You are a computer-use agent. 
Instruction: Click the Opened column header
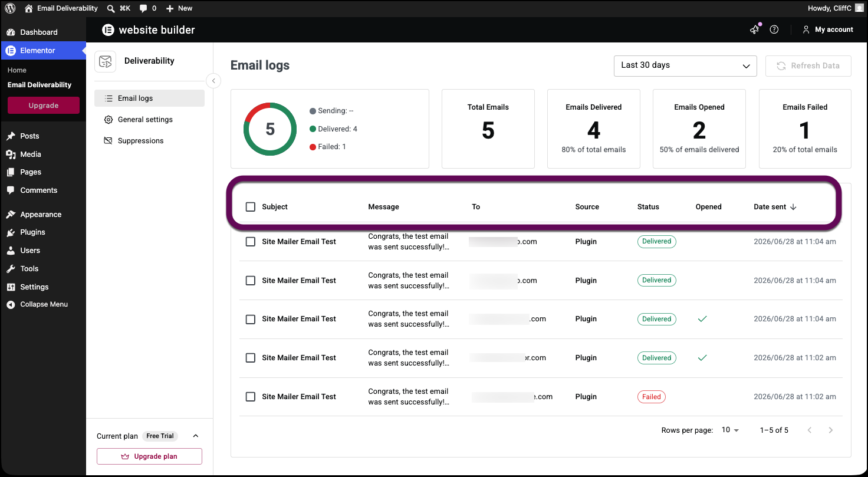coord(709,207)
